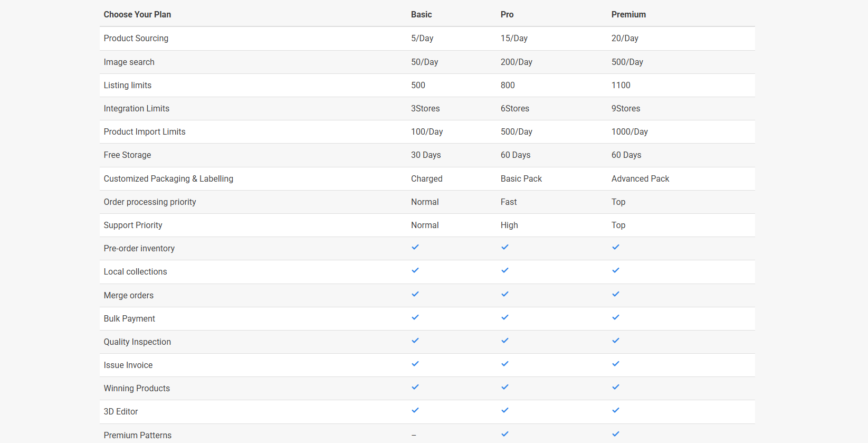Click the Basic dash for Premium Patterns

pyautogui.click(x=414, y=435)
